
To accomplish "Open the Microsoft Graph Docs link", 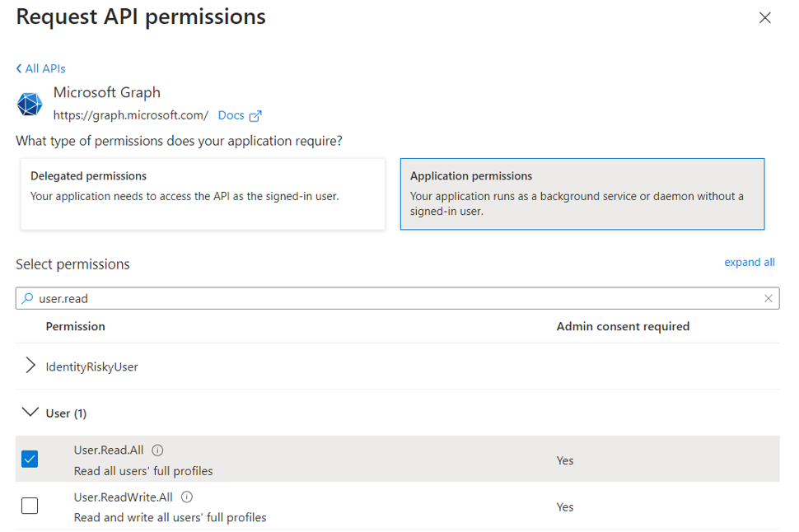I will (x=231, y=115).
